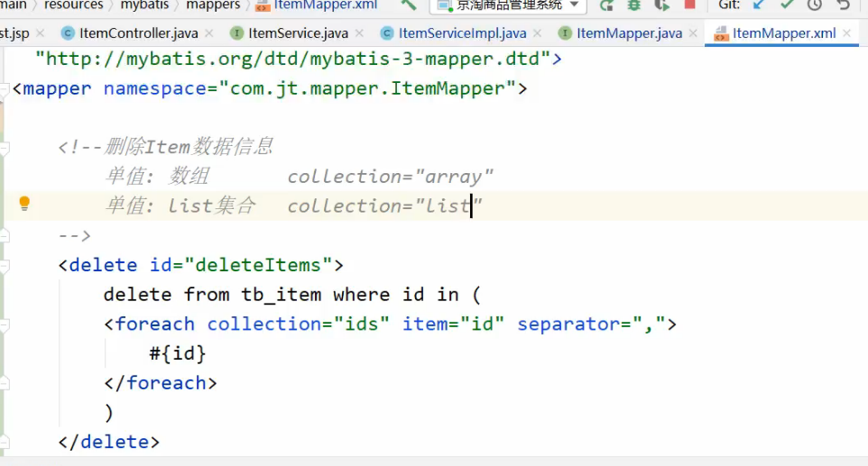The image size is (868, 466).
Task: Click the ItemMapper.xml breadcrumb item
Action: coord(317,5)
